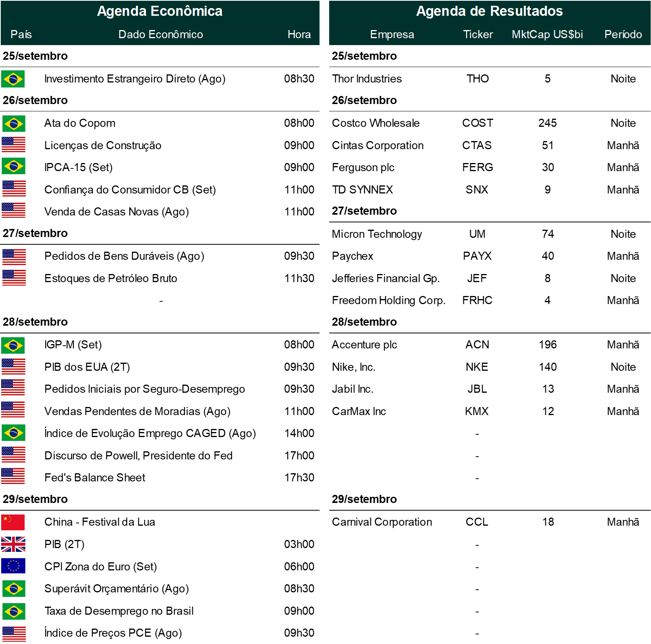Screen dimensions: 651x644
Task: Select the NKE ticker cell
Action: pyautogui.click(x=477, y=367)
